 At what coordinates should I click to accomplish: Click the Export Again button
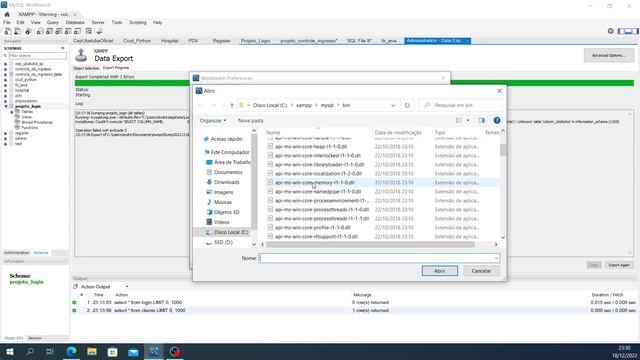619,265
